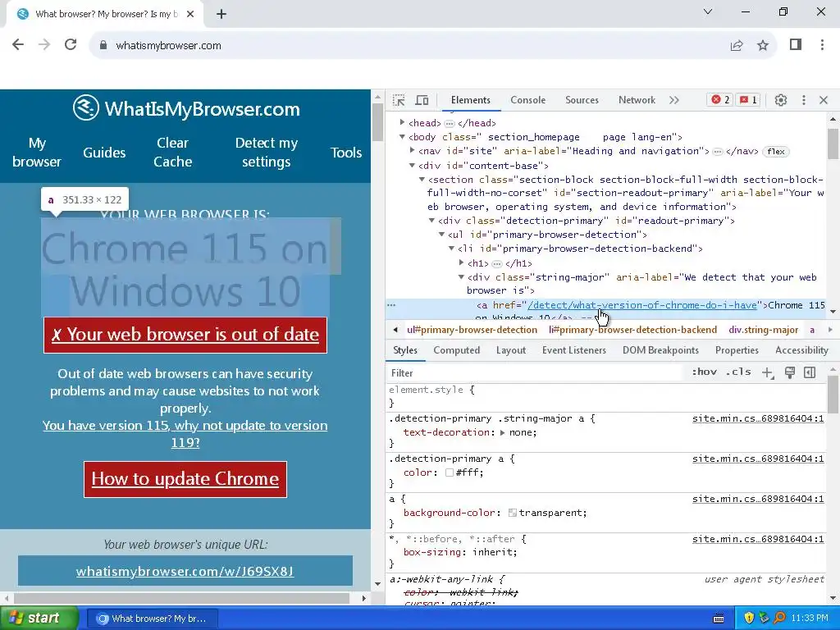Open DevTools settings gear
Image resolution: width=840 pixels, height=630 pixels.
[781, 100]
